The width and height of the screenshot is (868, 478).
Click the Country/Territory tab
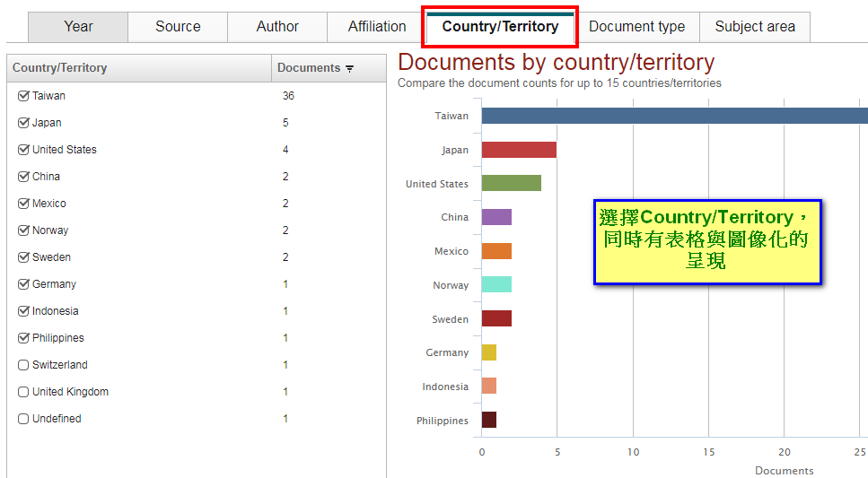(500, 27)
